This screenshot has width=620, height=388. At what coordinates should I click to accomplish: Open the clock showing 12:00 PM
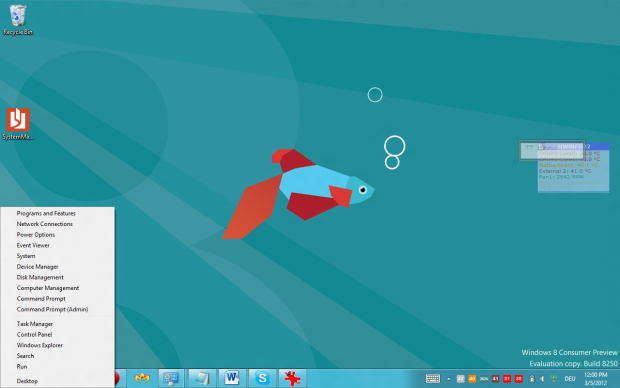(x=595, y=379)
